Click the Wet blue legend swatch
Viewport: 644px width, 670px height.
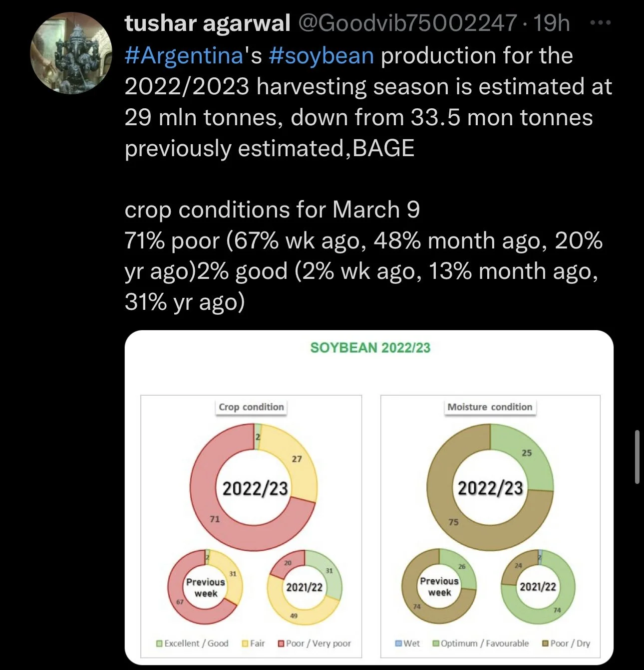click(x=398, y=643)
